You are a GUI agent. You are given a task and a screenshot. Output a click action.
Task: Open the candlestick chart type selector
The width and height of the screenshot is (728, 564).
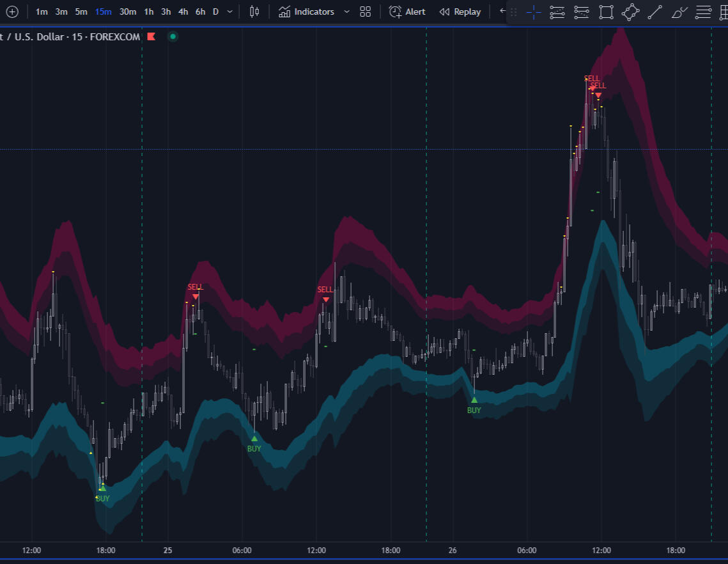[x=254, y=12]
